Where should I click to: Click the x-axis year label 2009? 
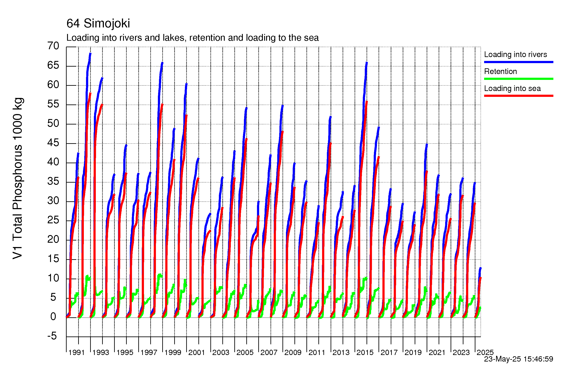tap(293, 352)
